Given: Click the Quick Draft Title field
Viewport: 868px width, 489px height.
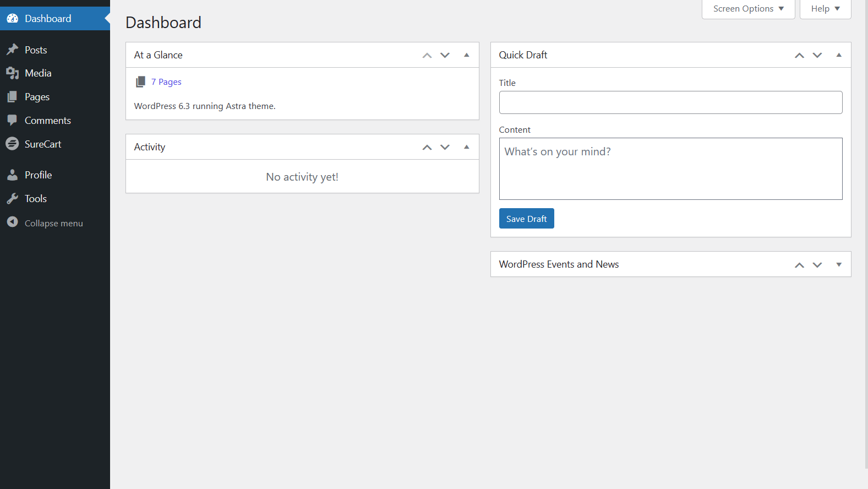Looking at the screenshot, I should tap(670, 102).
